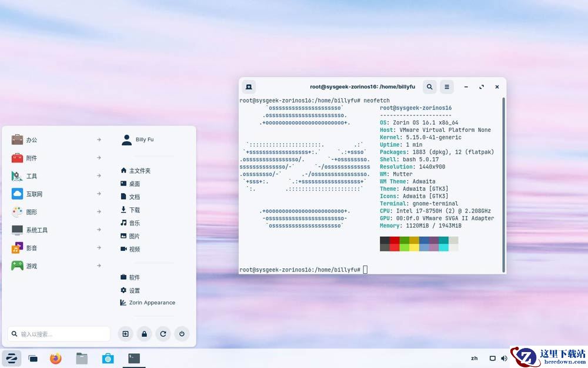Click the terminal window title text
The height and width of the screenshot is (368, 588).
tap(363, 87)
